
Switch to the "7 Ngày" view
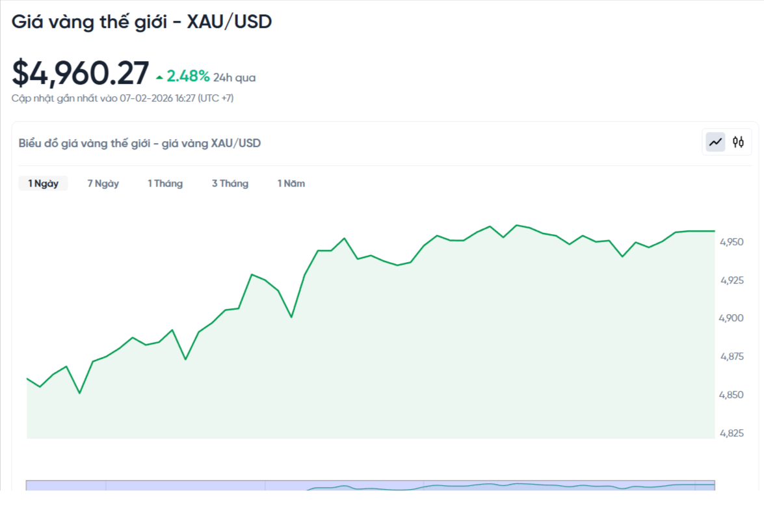click(x=102, y=183)
